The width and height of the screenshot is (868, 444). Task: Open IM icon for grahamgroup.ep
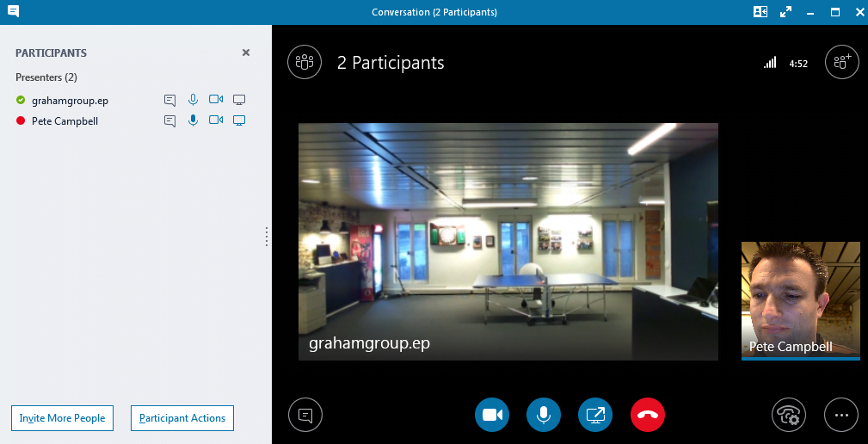click(170, 100)
